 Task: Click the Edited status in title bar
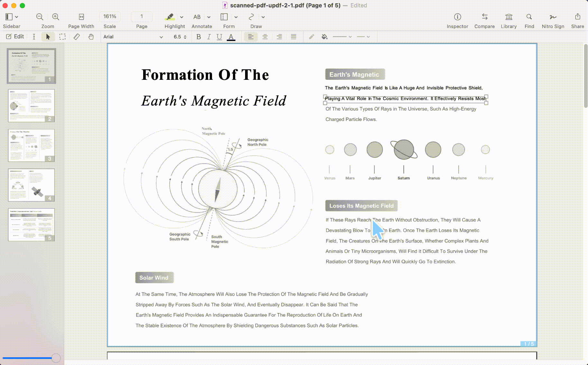coord(359,5)
